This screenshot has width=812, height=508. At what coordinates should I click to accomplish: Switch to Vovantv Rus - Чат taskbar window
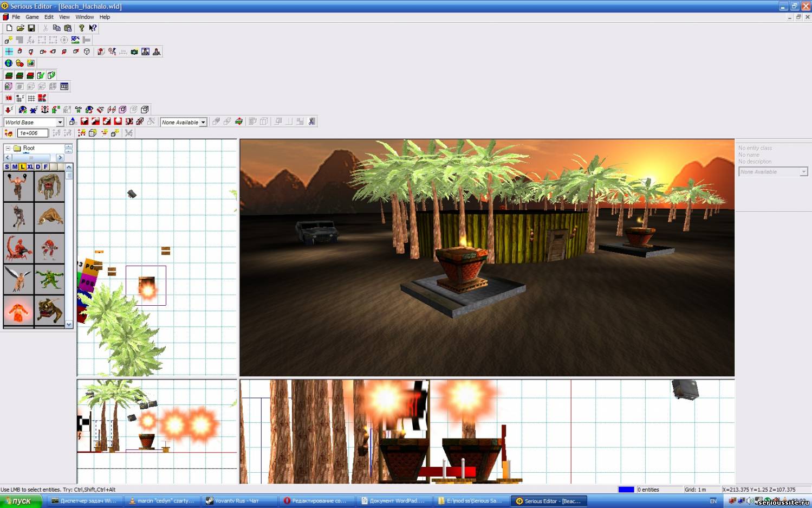[x=240, y=501]
